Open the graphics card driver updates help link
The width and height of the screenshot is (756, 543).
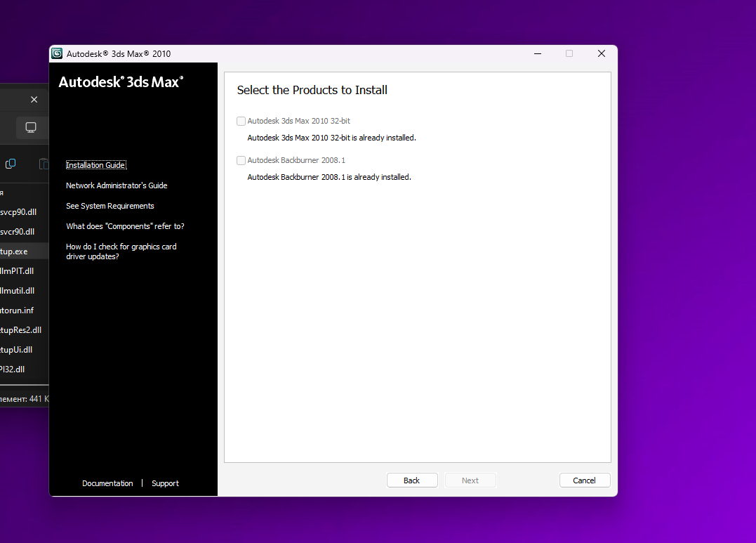coord(121,251)
